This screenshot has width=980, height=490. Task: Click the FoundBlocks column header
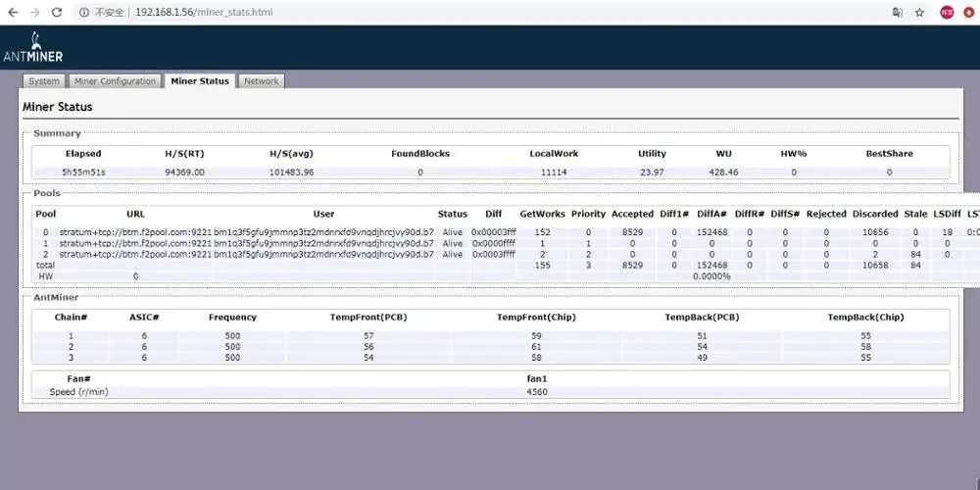tap(420, 154)
